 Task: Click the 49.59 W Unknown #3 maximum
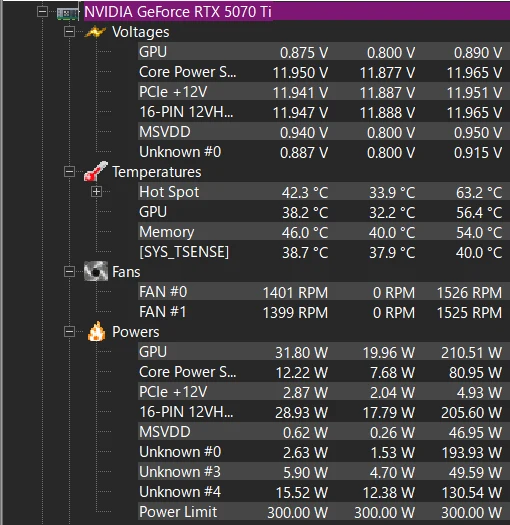pyautogui.click(x=476, y=473)
